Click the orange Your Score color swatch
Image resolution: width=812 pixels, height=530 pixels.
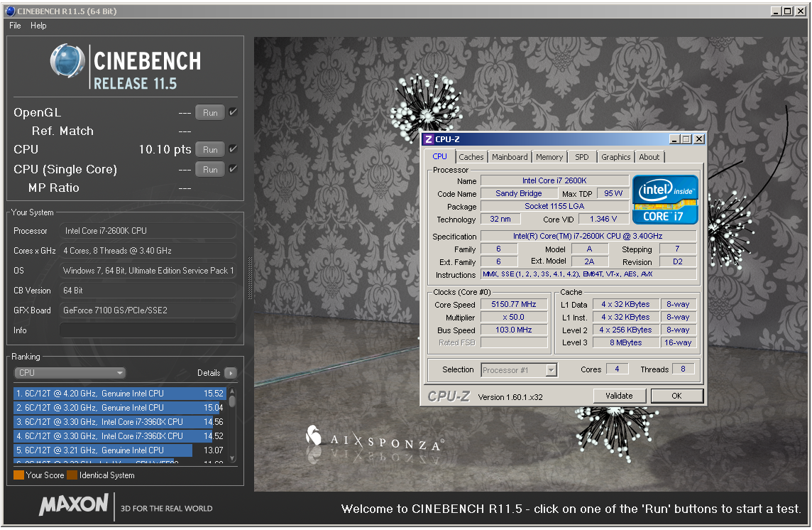click(18, 475)
